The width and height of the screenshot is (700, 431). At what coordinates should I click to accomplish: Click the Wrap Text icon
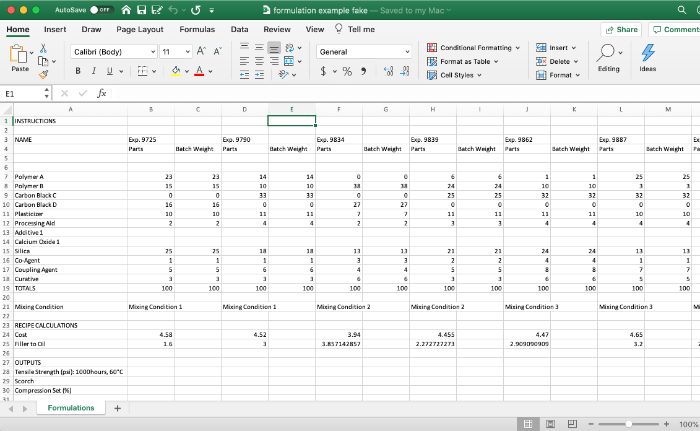click(289, 47)
